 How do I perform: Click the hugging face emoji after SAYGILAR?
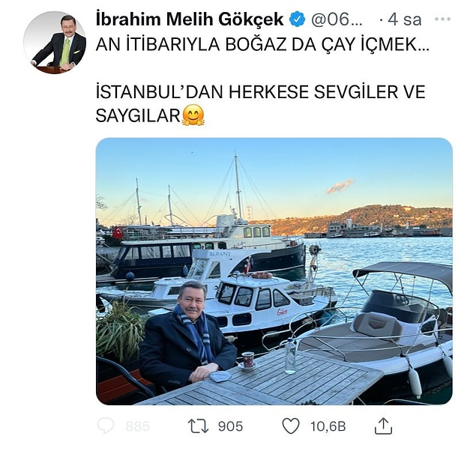193,115
